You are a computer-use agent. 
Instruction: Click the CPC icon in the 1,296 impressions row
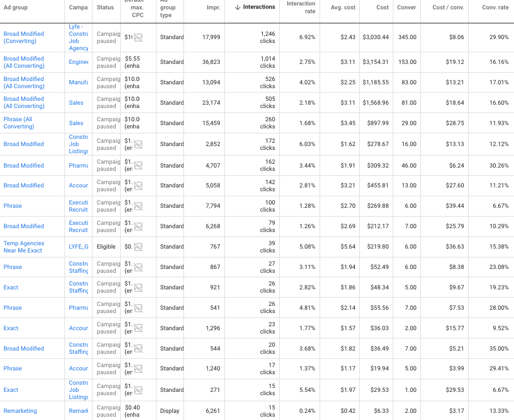(x=138, y=328)
